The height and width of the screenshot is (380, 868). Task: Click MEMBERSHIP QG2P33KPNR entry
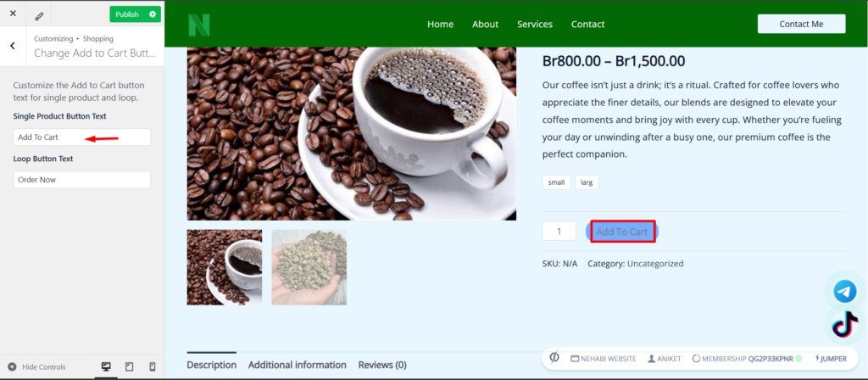(x=748, y=359)
